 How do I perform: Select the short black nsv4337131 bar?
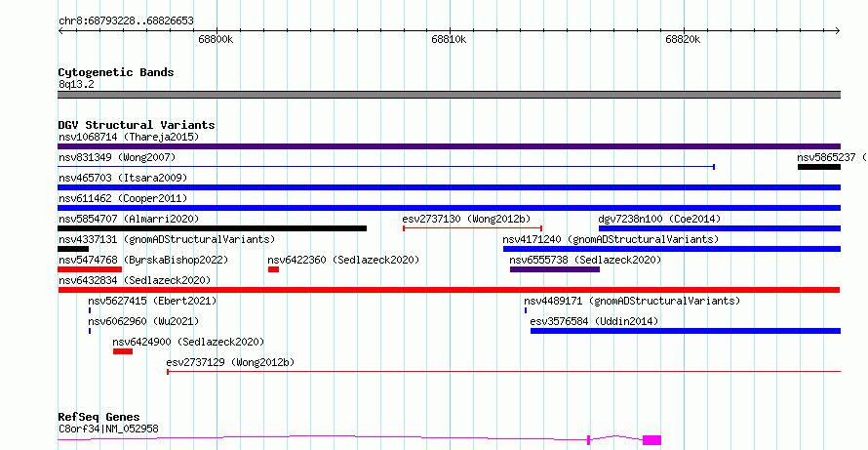click(73, 249)
